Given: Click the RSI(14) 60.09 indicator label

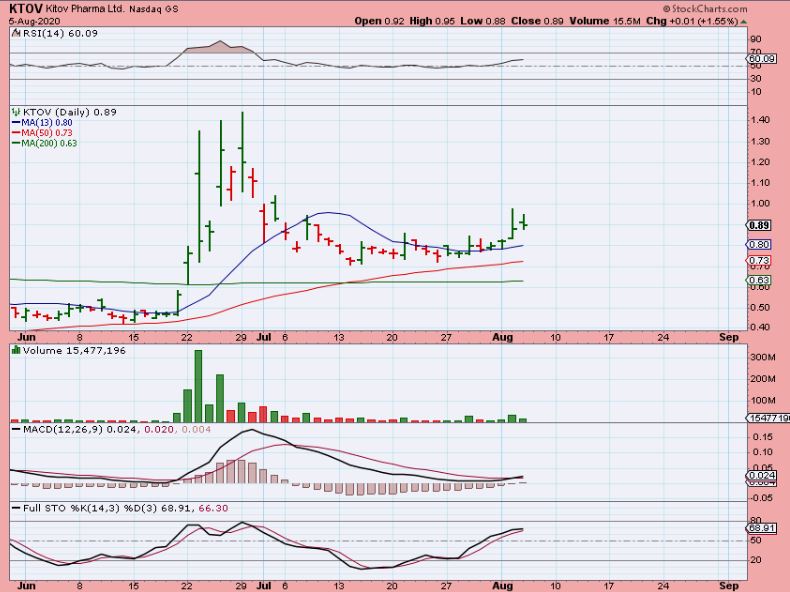Looking at the screenshot, I should point(60,33).
